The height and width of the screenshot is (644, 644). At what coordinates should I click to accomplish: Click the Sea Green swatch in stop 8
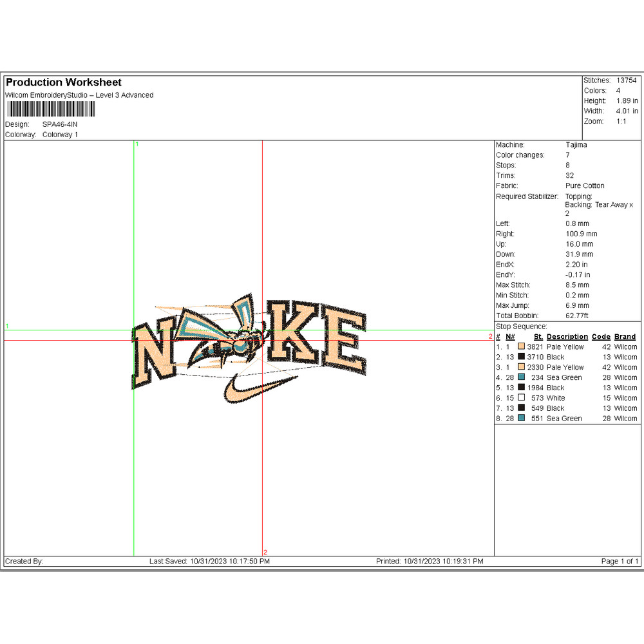521,419
